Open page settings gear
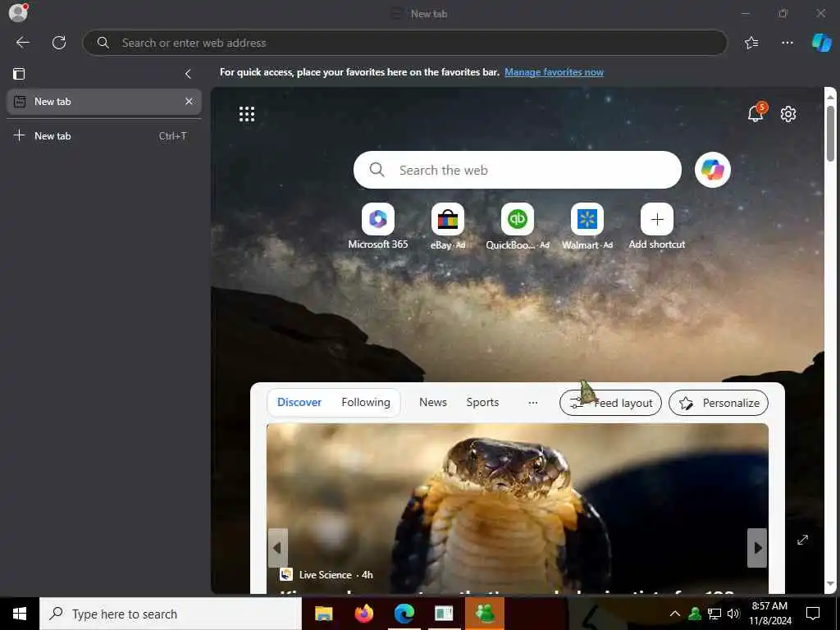840x630 pixels. tap(788, 113)
